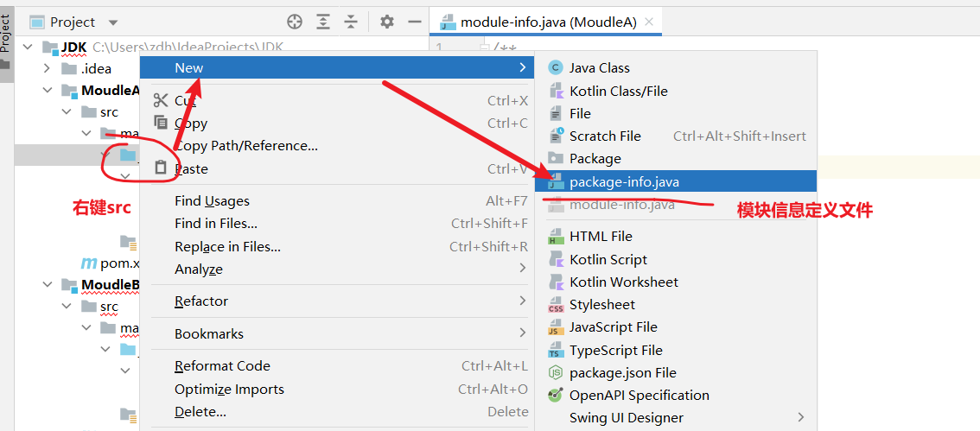The image size is (980, 431).
Task: Choose Reformat Code
Action: click(337, 365)
